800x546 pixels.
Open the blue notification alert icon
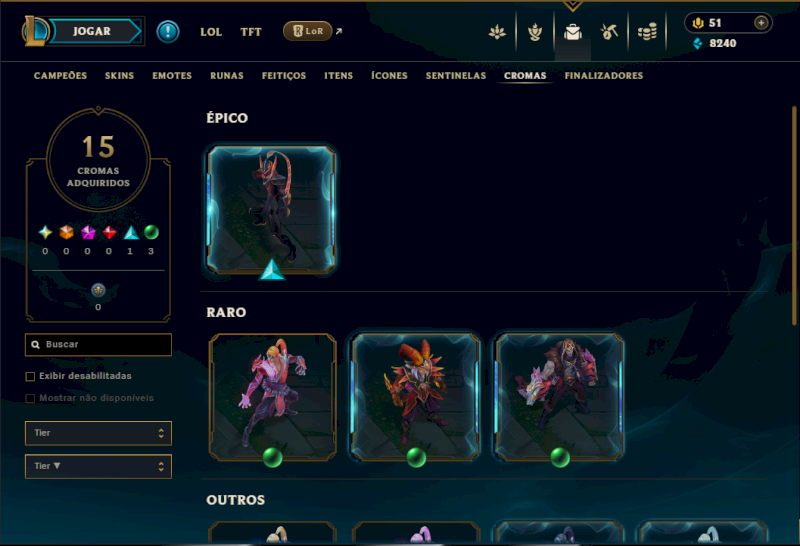[168, 31]
